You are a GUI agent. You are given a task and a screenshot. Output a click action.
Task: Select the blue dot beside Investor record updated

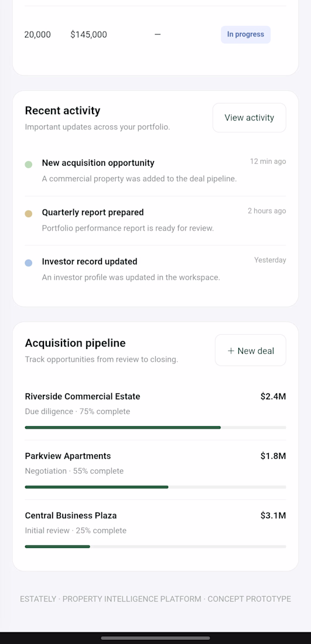tap(28, 263)
